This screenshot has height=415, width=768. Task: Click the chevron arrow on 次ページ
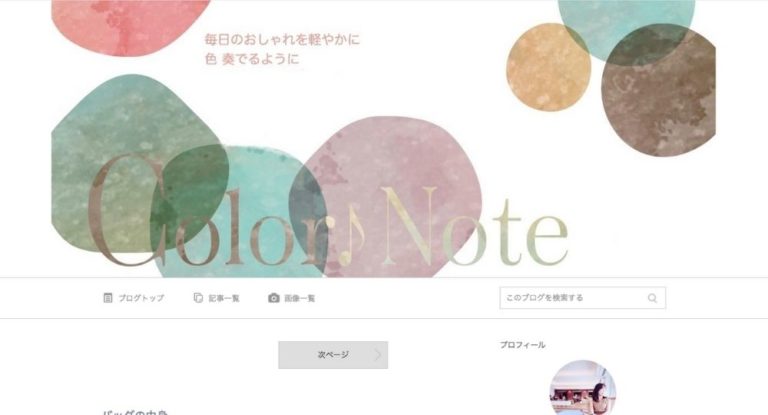pyautogui.click(x=378, y=355)
